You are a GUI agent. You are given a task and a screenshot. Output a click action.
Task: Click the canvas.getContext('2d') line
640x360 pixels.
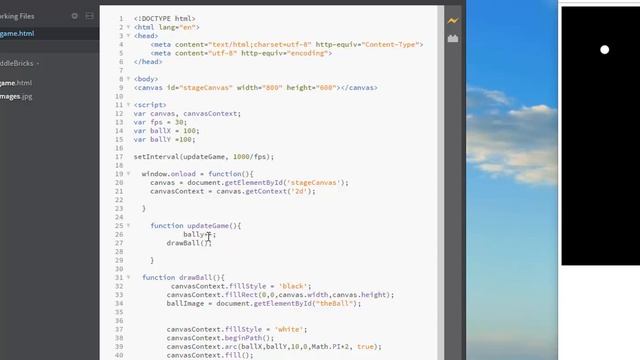pos(233,191)
